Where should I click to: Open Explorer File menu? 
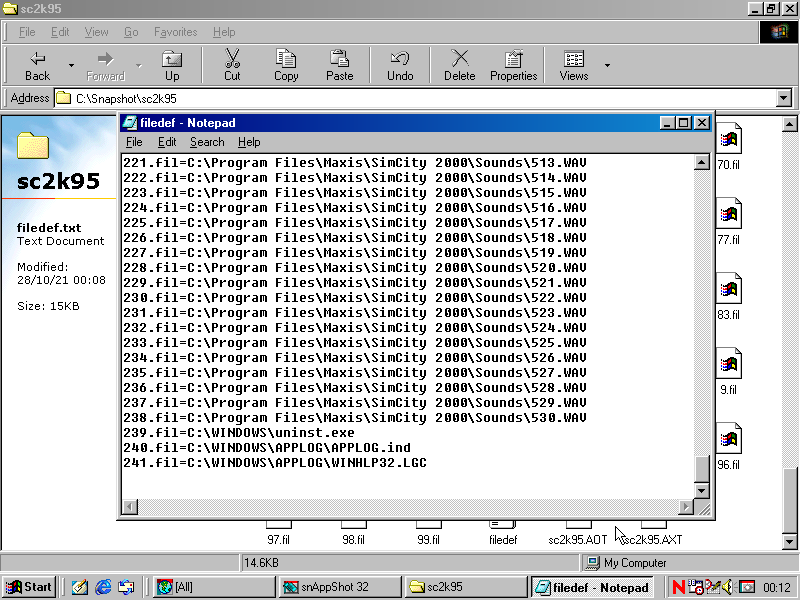27,32
